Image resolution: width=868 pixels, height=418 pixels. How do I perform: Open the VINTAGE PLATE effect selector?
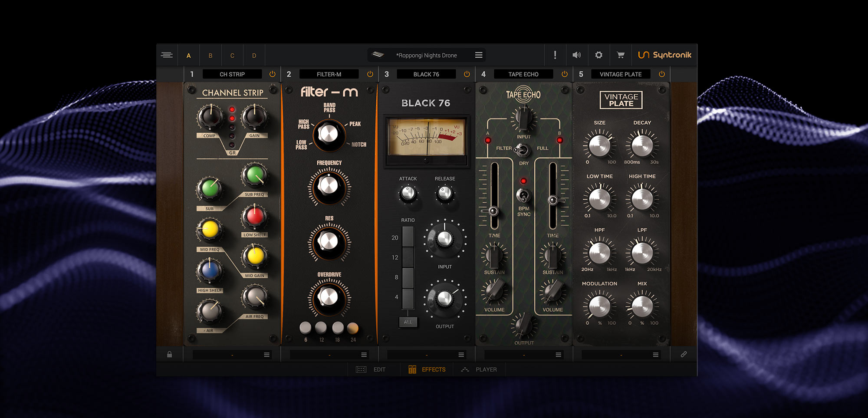click(621, 74)
